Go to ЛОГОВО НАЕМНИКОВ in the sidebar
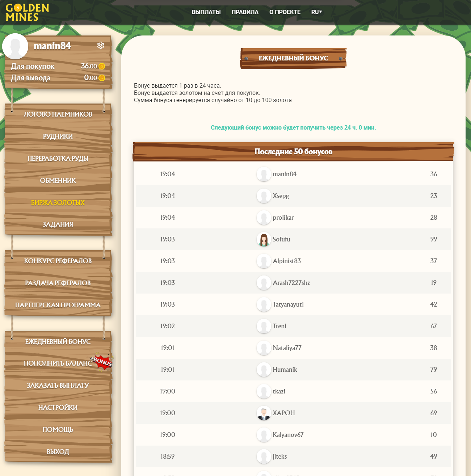Viewport: 471px width, 476px height. pyautogui.click(x=58, y=114)
